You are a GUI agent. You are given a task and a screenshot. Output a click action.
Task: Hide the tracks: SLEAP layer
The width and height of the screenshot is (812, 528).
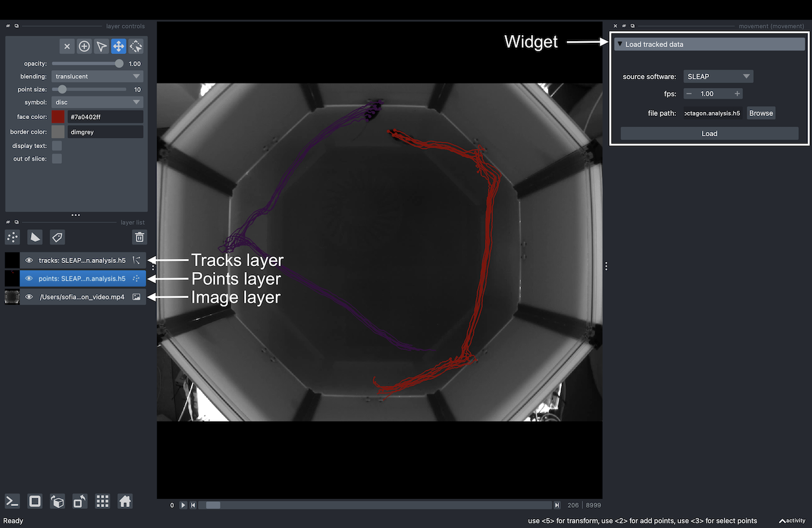(29, 260)
